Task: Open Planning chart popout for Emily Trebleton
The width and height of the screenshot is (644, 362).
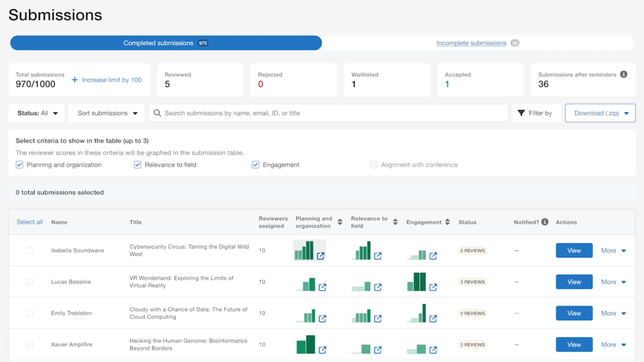Action: [323, 318]
